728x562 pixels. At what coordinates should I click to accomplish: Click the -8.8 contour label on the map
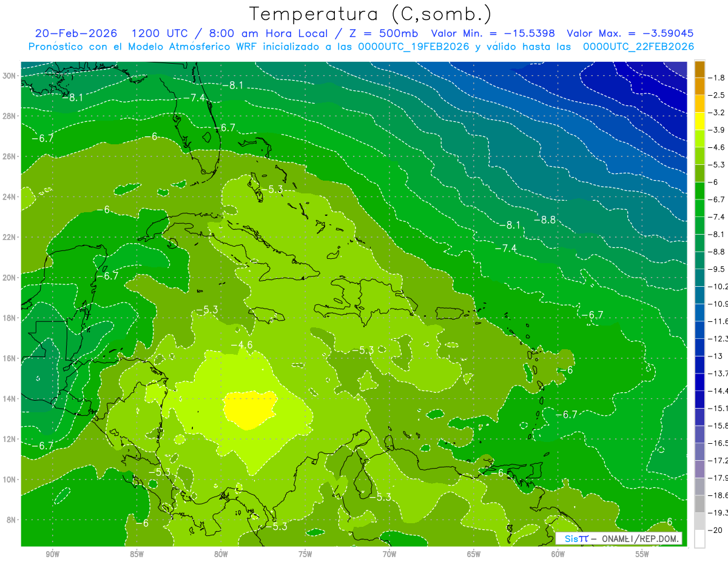click(544, 219)
